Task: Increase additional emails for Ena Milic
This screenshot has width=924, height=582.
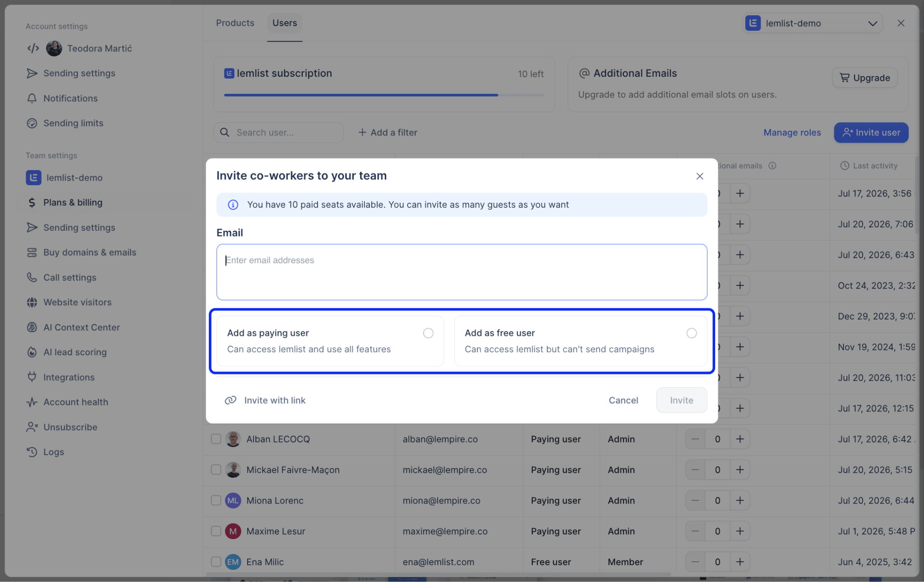Action: click(740, 562)
